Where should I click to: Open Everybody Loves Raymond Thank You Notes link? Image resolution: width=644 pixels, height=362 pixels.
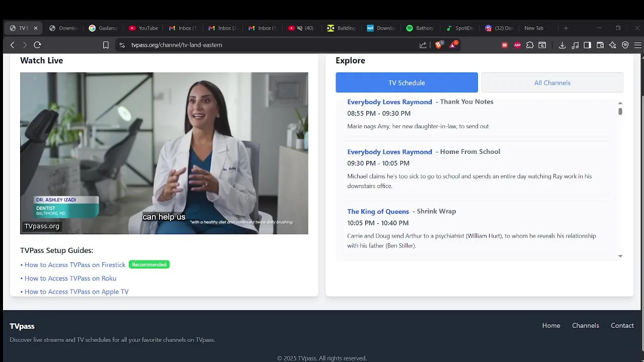389,102
